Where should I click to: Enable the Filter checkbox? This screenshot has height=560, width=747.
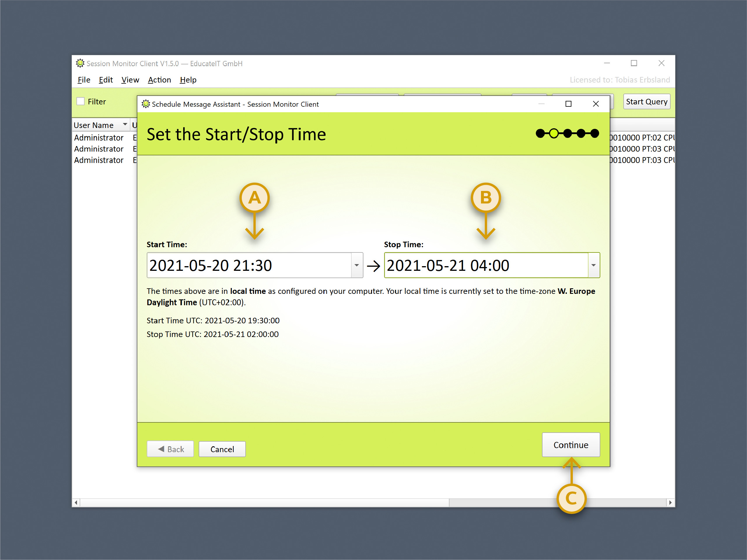81,101
